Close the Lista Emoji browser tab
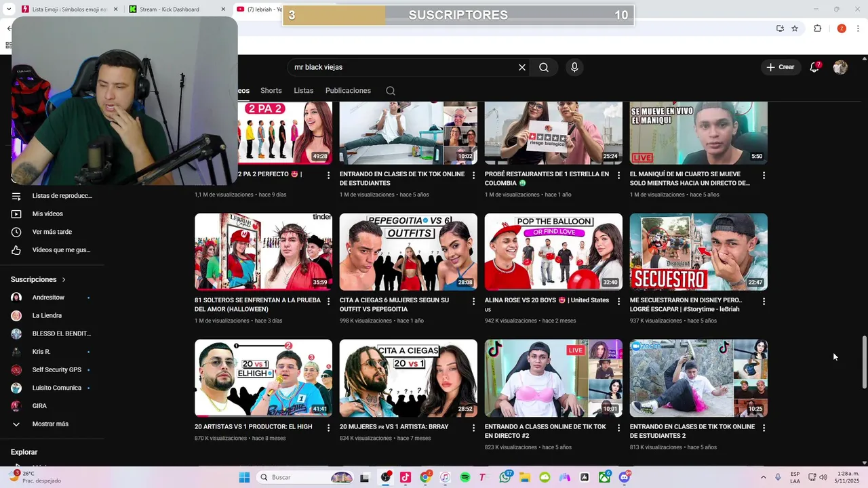This screenshot has width=868, height=488. 115,9
